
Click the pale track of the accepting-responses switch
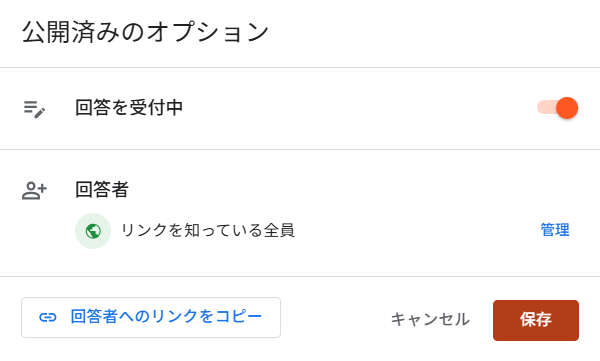546,108
